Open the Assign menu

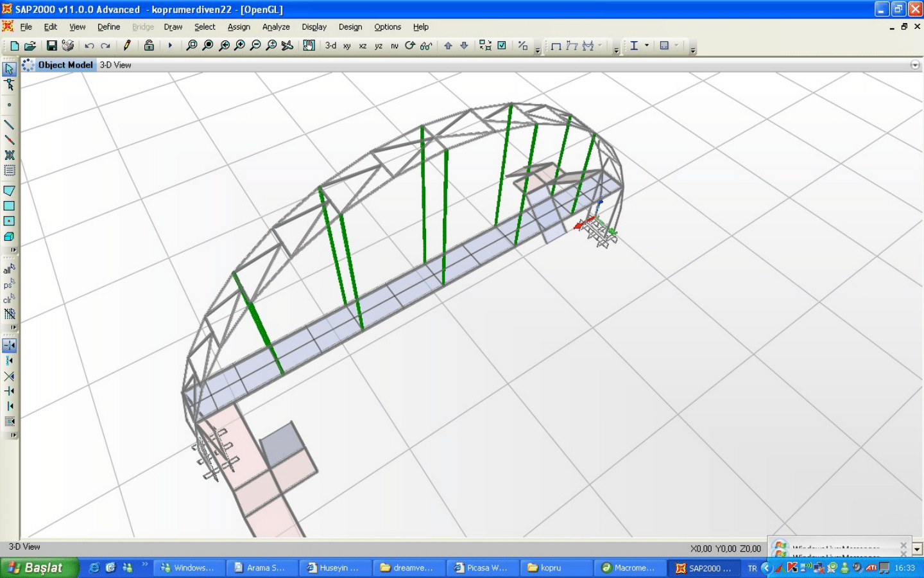(x=239, y=27)
